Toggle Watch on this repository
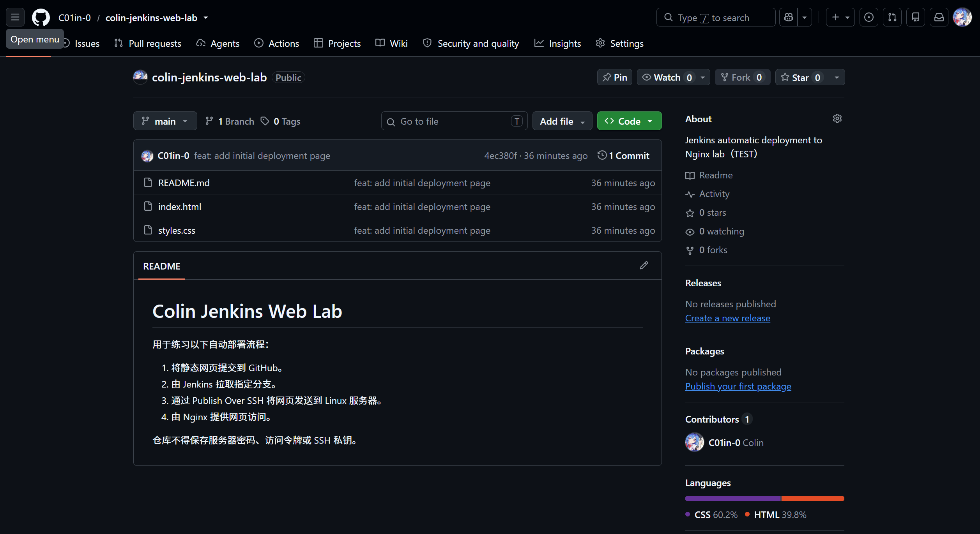The width and height of the screenshot is (980, 534). (667, 78)
